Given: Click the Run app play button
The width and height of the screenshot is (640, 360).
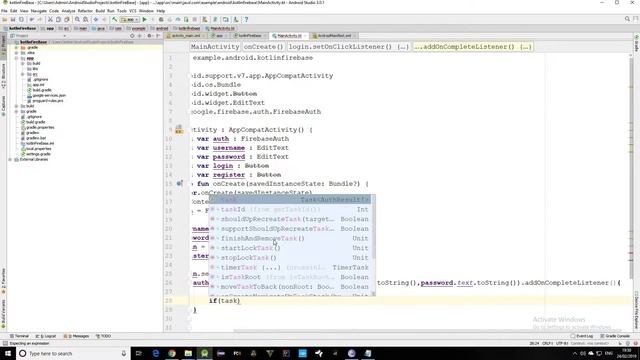Looking at the screenshot, I should click(x=144, y=20).
